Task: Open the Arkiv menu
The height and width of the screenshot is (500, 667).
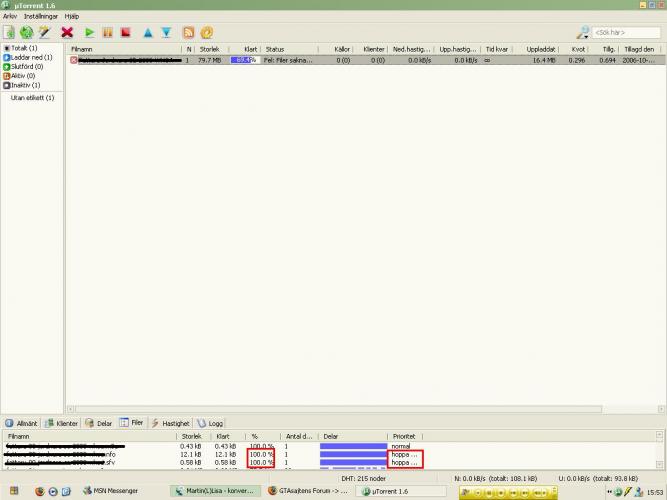Action: tap(10, 17)
